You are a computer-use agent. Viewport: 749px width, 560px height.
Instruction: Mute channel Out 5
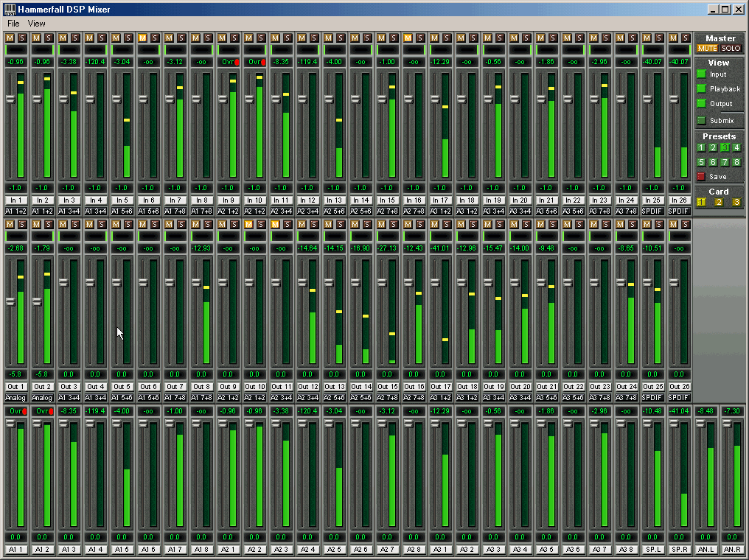[x=116, y=224]
